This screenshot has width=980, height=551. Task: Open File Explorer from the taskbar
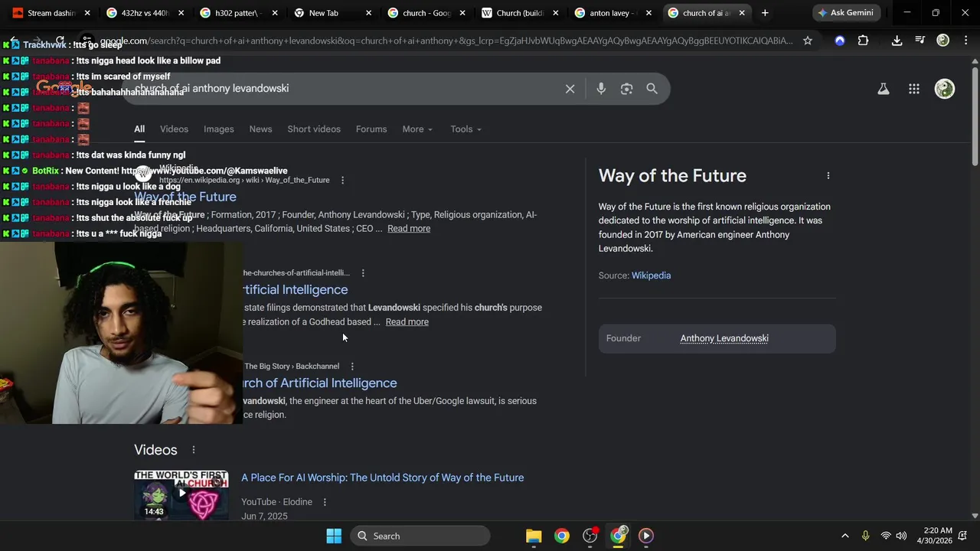pyautogui.click(x=534, y=536)
